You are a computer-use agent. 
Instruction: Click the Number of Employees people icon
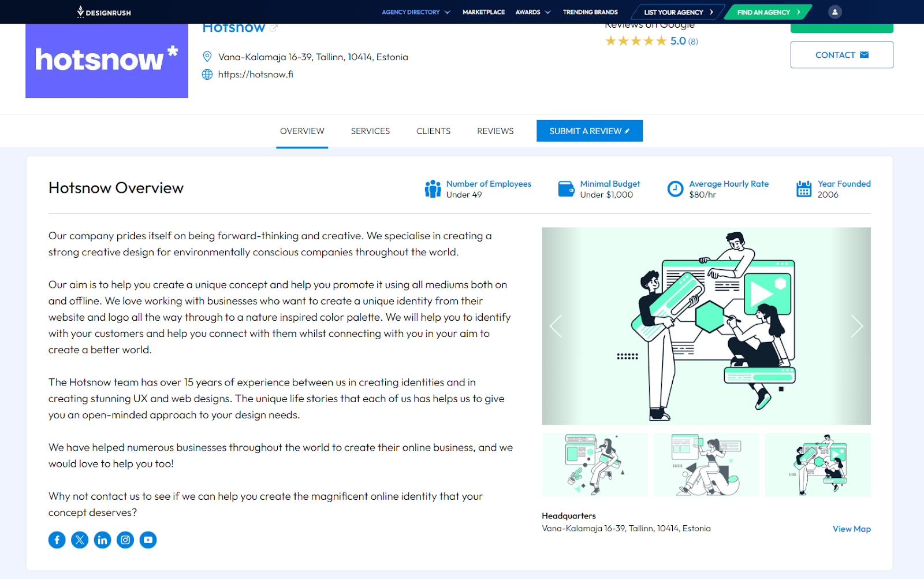pos(433,189)
